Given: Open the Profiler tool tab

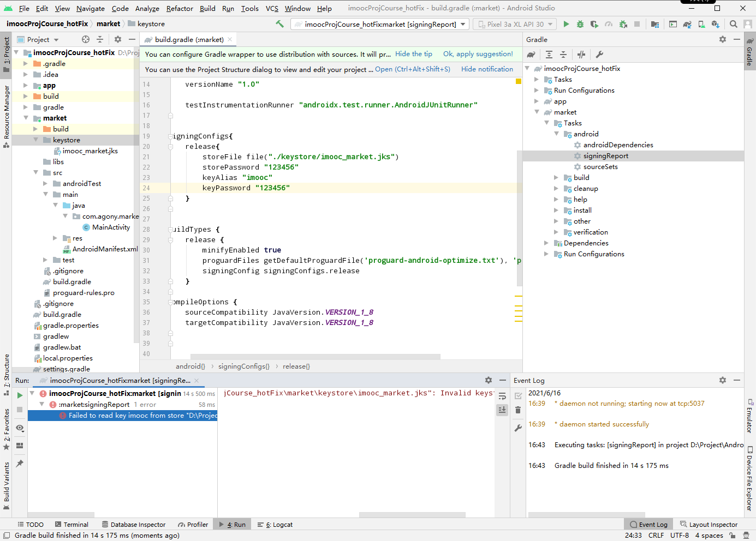Looking at the screenshot, I should (x=192, y=525).
